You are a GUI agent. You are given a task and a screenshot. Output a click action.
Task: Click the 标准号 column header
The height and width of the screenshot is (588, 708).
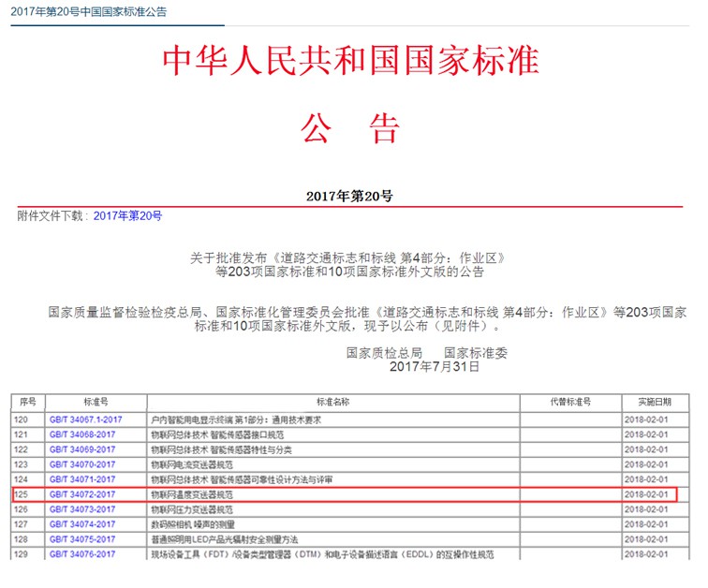coord(96,402)
